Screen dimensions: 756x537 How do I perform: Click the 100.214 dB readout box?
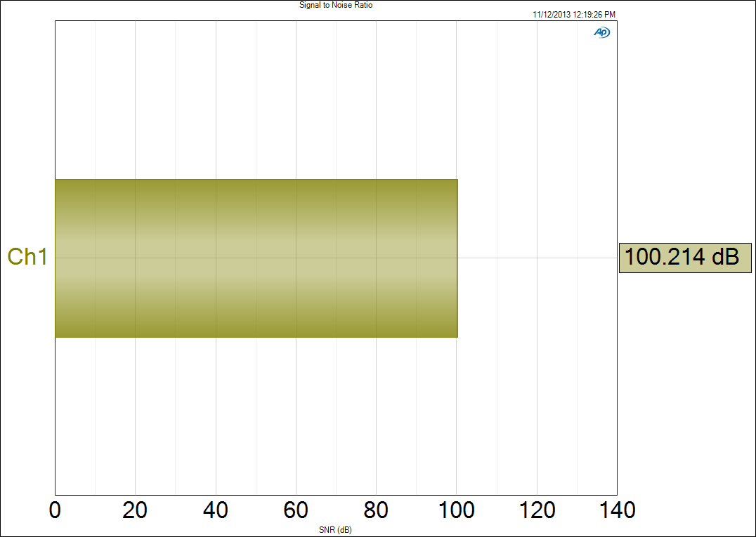(685, 258)
